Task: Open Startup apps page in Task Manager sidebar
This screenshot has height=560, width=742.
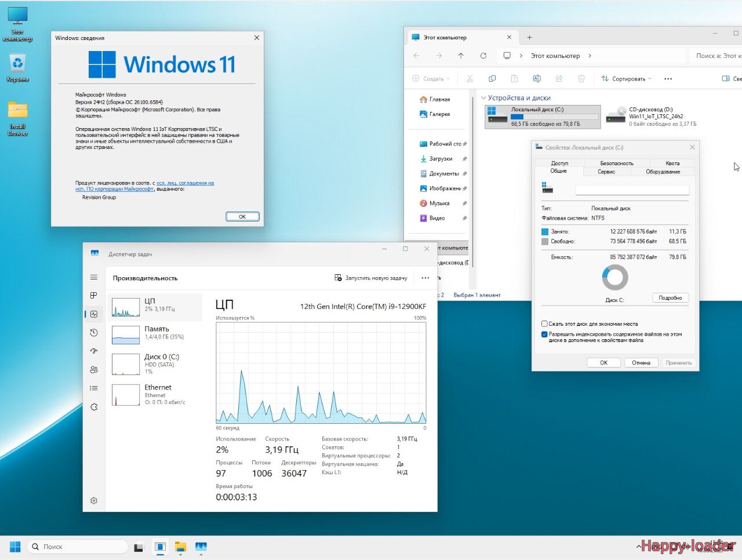Action: (x=94, y=351)
